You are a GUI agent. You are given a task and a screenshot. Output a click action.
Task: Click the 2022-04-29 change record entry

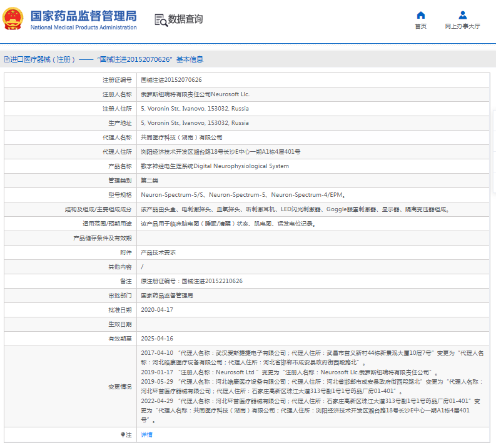(x=311, y=411)
